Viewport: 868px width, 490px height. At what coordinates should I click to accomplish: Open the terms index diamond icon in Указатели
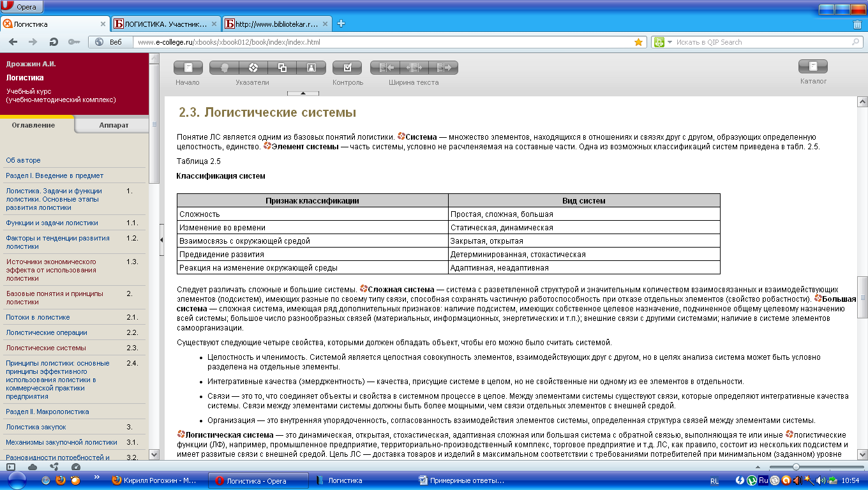pyautogui.click(x=253, y=67)
